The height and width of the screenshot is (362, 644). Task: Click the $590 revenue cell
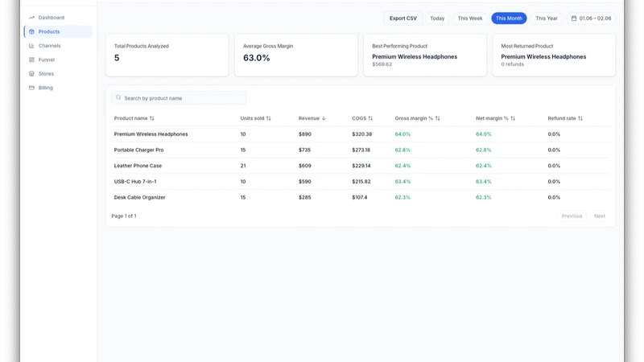point(305,182)
